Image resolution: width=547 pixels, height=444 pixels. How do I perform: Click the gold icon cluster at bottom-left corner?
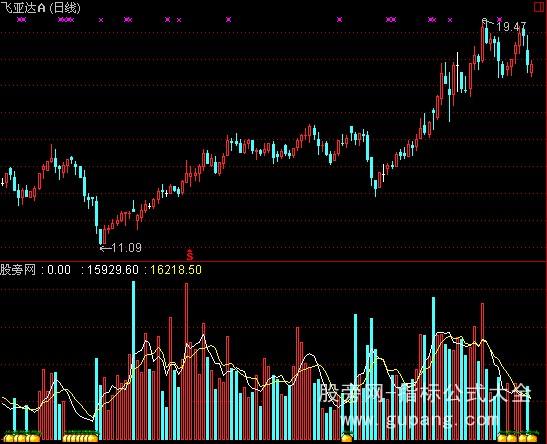tap(21, 437)
